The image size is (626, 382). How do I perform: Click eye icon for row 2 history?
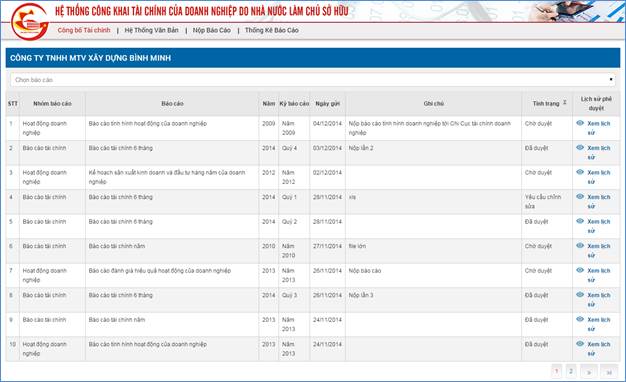(x=580, y=147)
